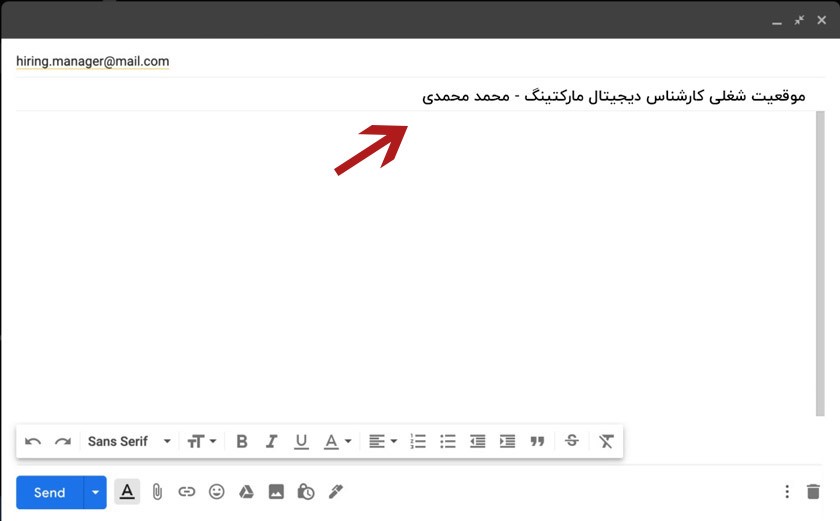Toggle italic formatting

[271, 441]
